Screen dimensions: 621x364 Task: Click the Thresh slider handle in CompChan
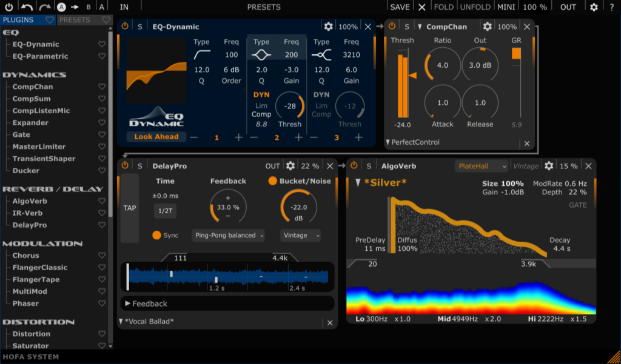(x=413, y=75)
